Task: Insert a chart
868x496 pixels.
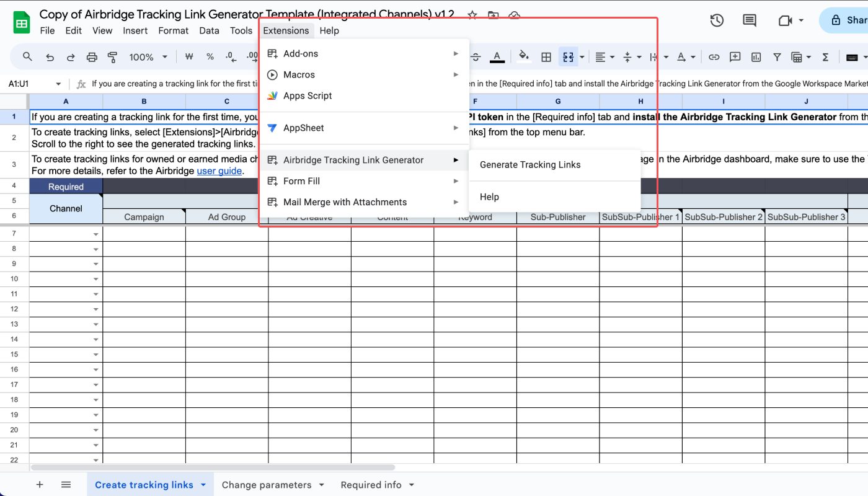Action: [x=756, y=57]
